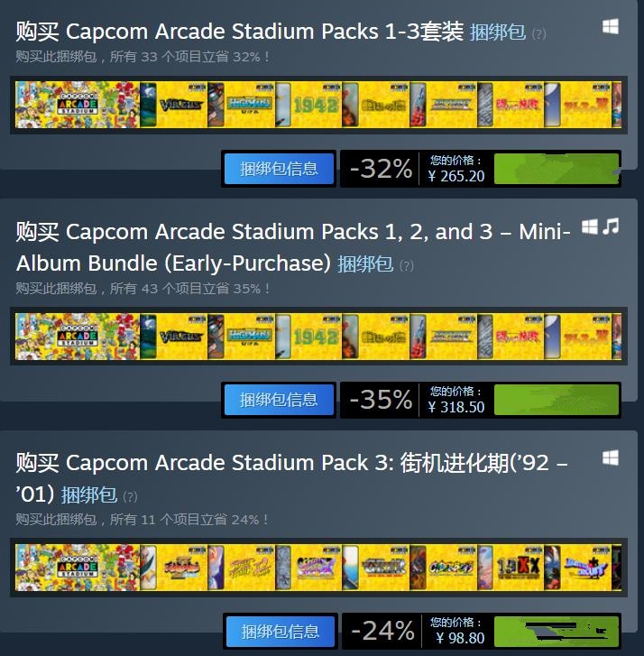Open help (?) icon after Early-Purchase 捆绑包
The height and width of the screenshot is (656, 644).
(x=407, y=265)
